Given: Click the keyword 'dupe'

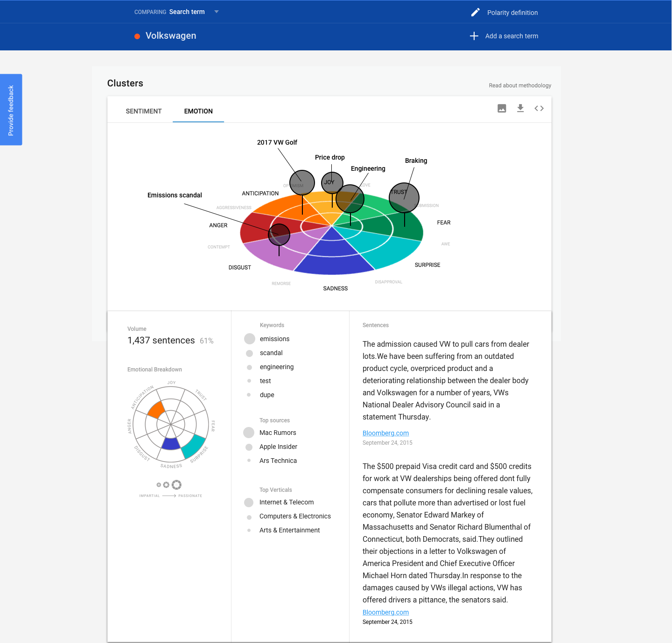Looking at the screenshot, I should point(267,395).
